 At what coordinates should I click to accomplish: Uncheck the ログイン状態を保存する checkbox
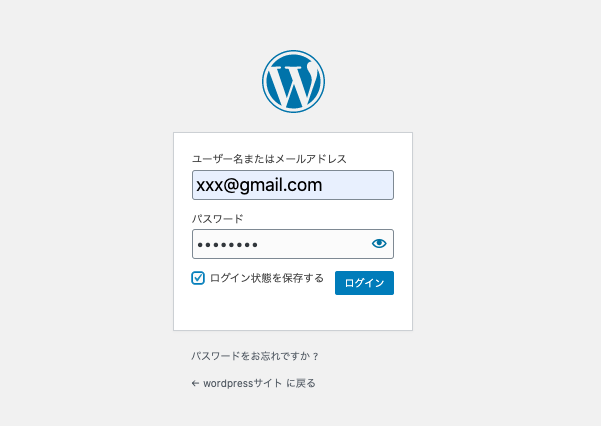click(x=198, y=278)
